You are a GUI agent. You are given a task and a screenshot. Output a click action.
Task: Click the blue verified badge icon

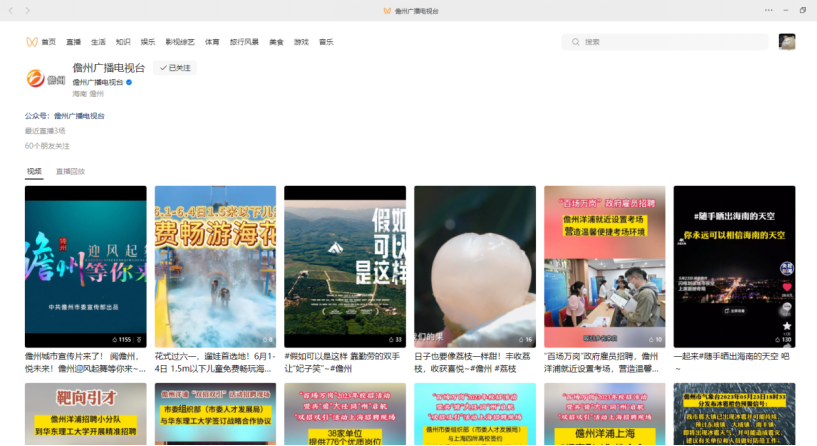click(129, 82)
